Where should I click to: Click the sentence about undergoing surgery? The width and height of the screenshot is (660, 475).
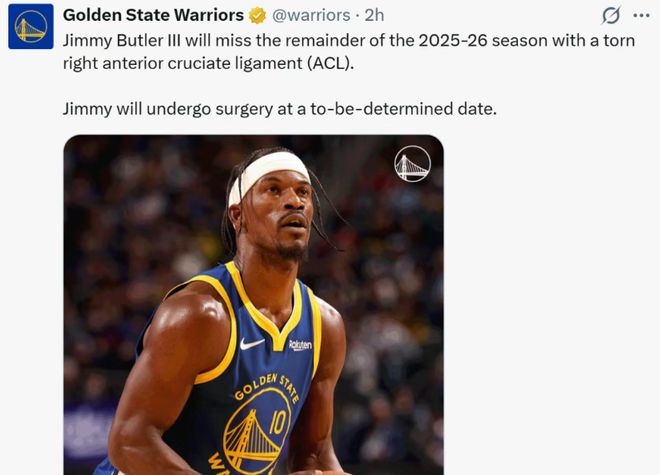point(279,109)
